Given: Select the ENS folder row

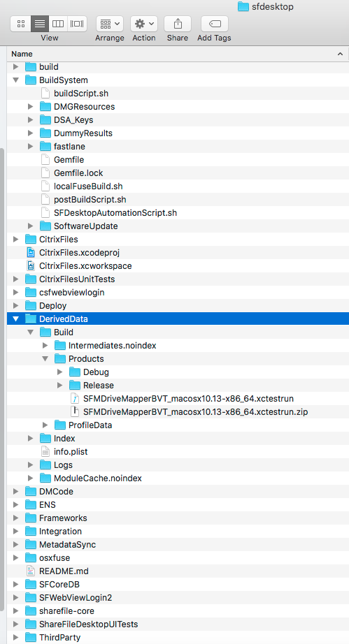Looking at the screenshot, I should (x=178, y=505).
